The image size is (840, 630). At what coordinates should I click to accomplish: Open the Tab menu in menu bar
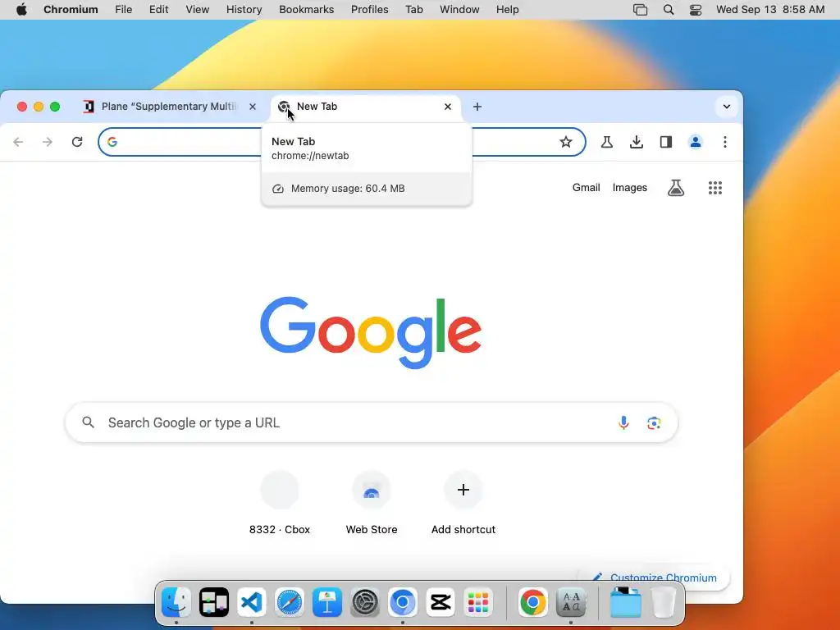[x=414, y=10]
